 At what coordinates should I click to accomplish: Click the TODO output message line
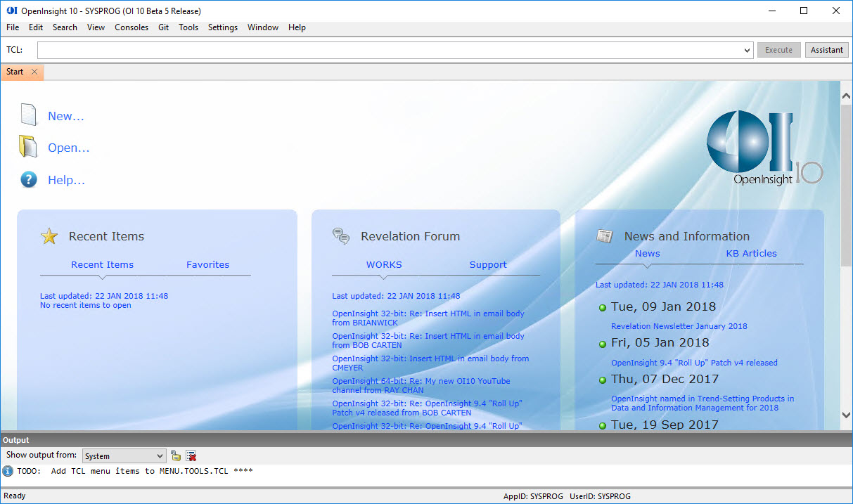[135, 471]
